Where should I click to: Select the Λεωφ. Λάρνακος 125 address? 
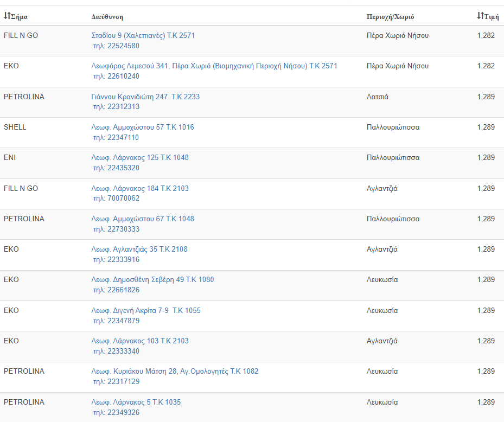(x=140, y=158)
